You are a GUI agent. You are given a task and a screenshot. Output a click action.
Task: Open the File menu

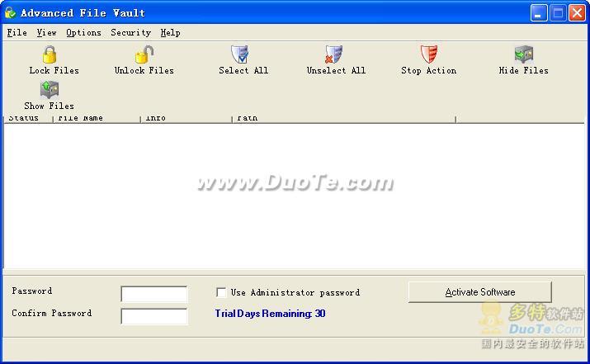click(x=17, y=33)
